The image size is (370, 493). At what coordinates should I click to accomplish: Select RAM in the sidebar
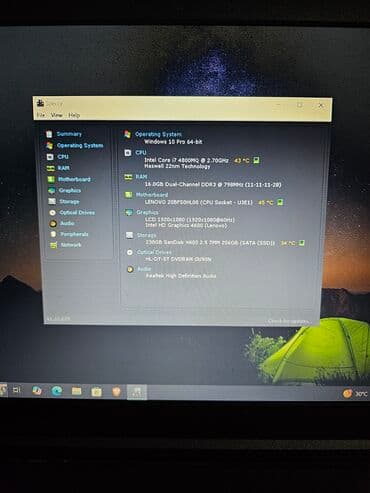64,168
